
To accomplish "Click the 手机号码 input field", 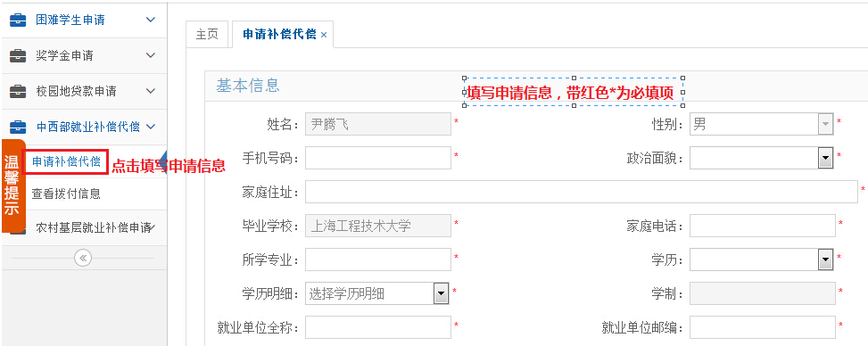I will [x=378, y=158].
